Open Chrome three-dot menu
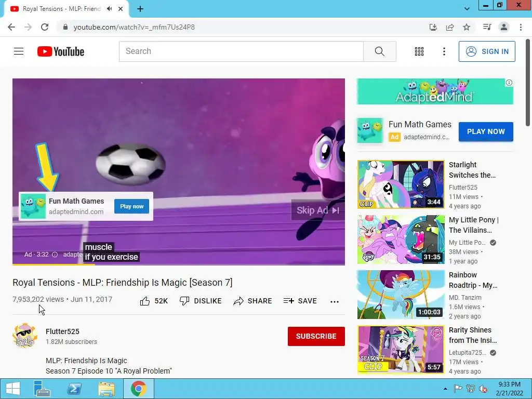Image resolution: width=532 pixels, height=399 pixels. pyautogui.click(x=521, y=27)
